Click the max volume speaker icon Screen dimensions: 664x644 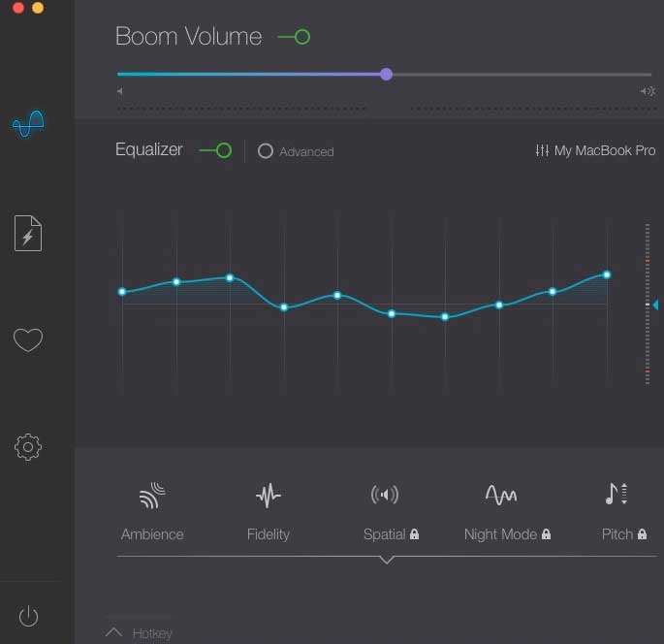pos(648,91)
